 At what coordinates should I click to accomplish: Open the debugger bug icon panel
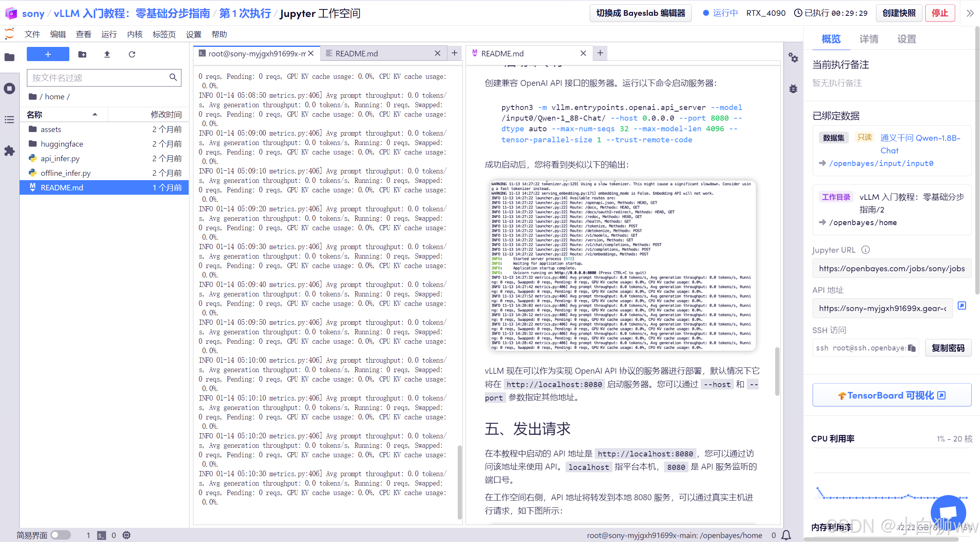793,89
